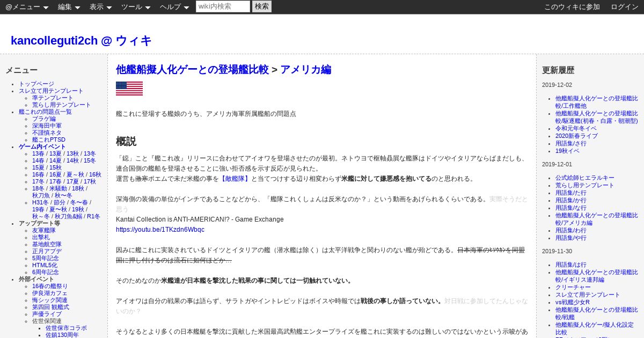The height and width of the screenshot is (338, 644).
Task: Open 6周年記念 menu link
Action: coord(46,273)
